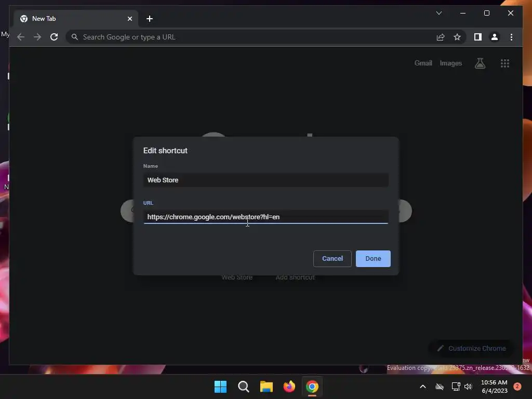Open Windows taskbar search
Screen dimensions: 532x399
tap(243, 387)
